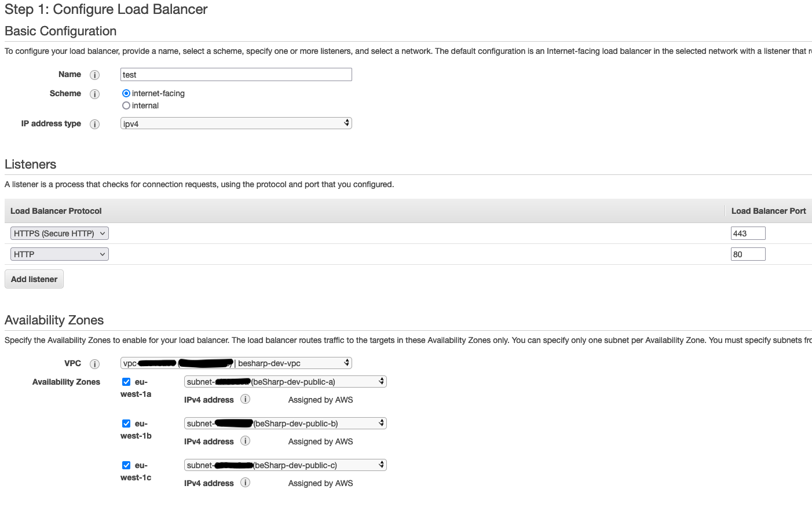
Task: Click the IP address type info icon
Action: point(95,124)
